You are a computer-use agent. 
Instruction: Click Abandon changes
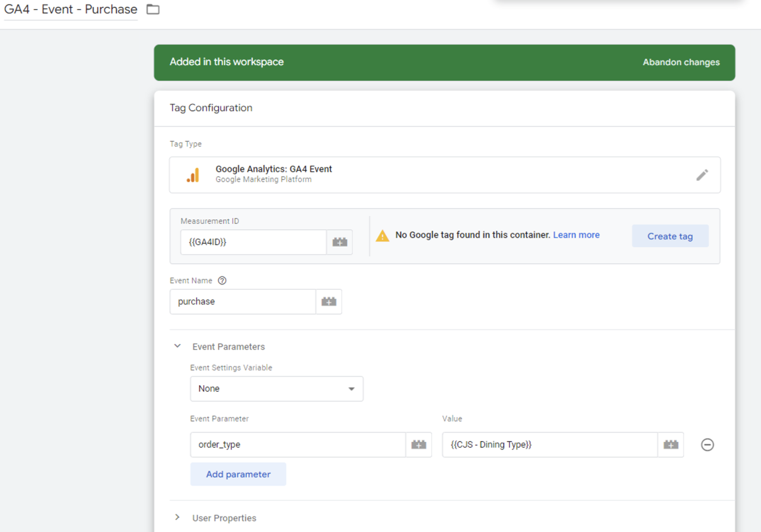click(681, 62)
